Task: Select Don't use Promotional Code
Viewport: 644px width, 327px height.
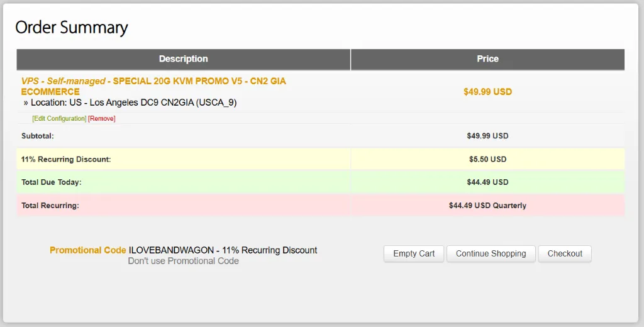Action: (183, 261)
